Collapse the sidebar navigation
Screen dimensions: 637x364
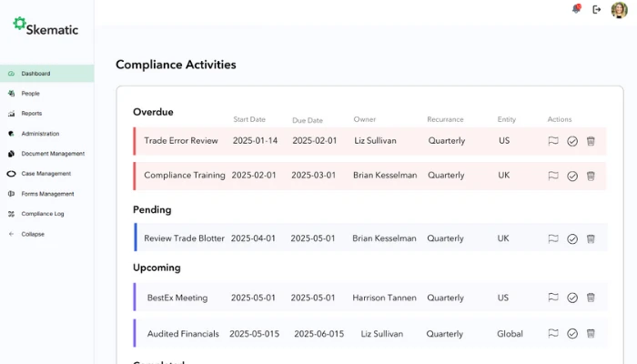point(33,234)
